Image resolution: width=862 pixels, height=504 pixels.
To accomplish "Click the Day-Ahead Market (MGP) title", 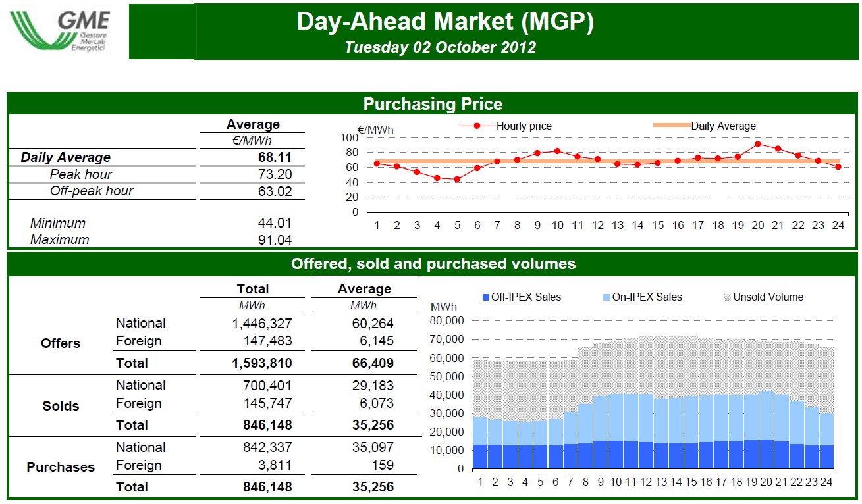I will point(445,22).
